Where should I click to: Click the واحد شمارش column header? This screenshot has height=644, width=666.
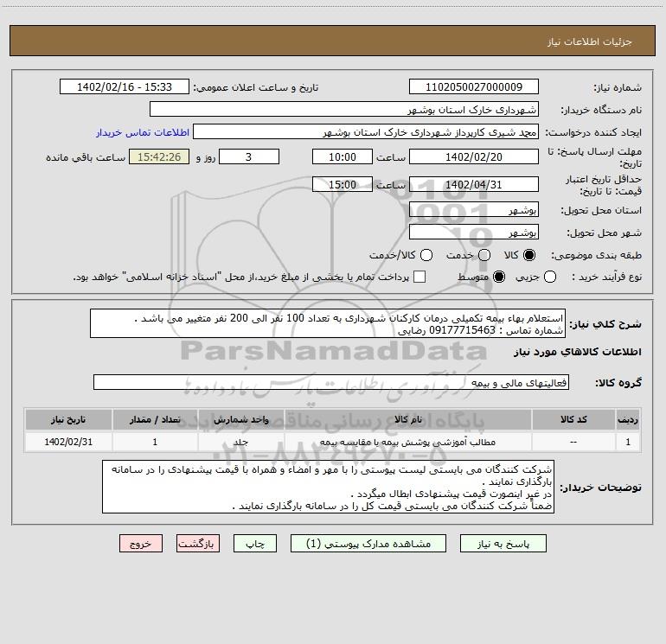(x=240, y=419)
